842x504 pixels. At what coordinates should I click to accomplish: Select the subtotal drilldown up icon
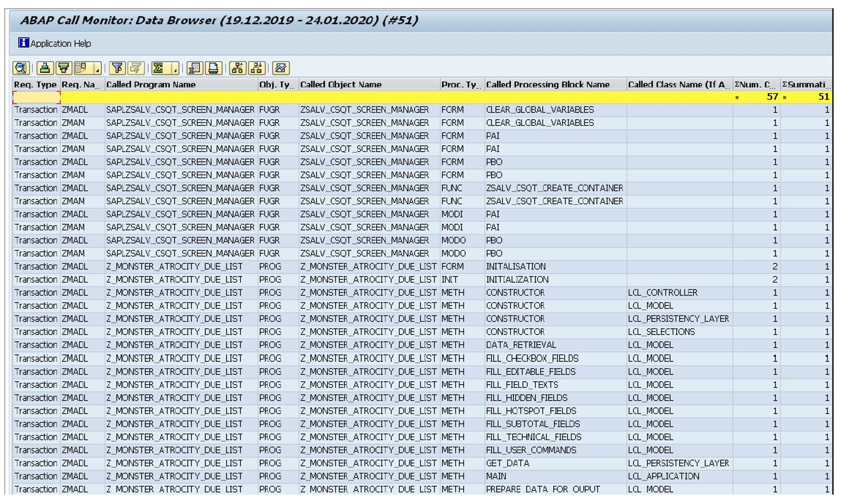(x=238, y=68)
